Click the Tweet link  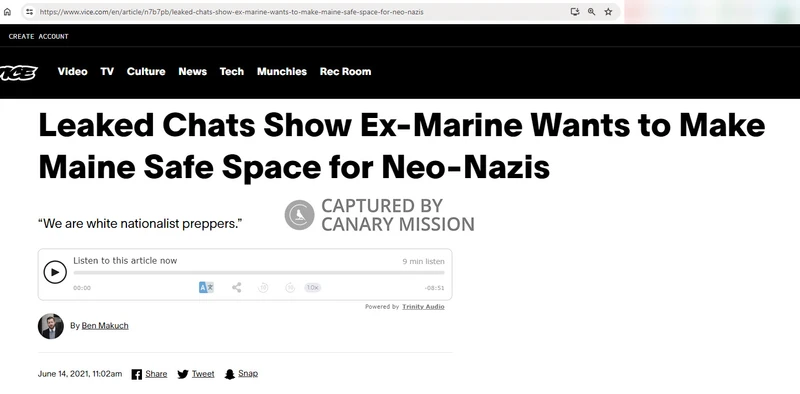(x=203, y=374)
